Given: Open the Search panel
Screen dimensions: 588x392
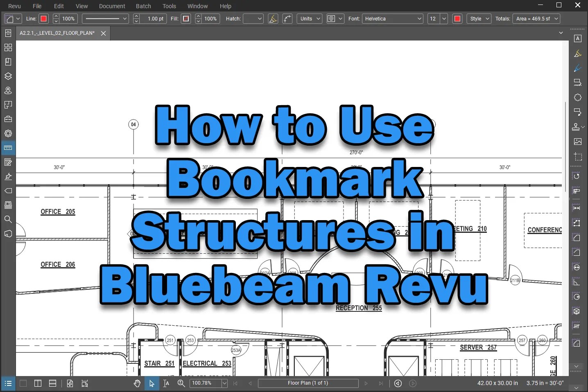Looking at the screenshot, I should 8,219.
